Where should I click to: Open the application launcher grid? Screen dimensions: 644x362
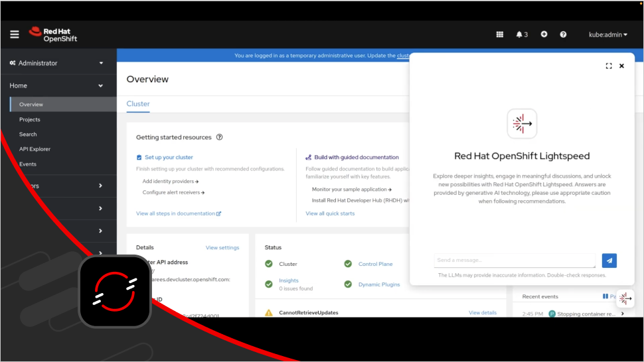coord(500,34)
